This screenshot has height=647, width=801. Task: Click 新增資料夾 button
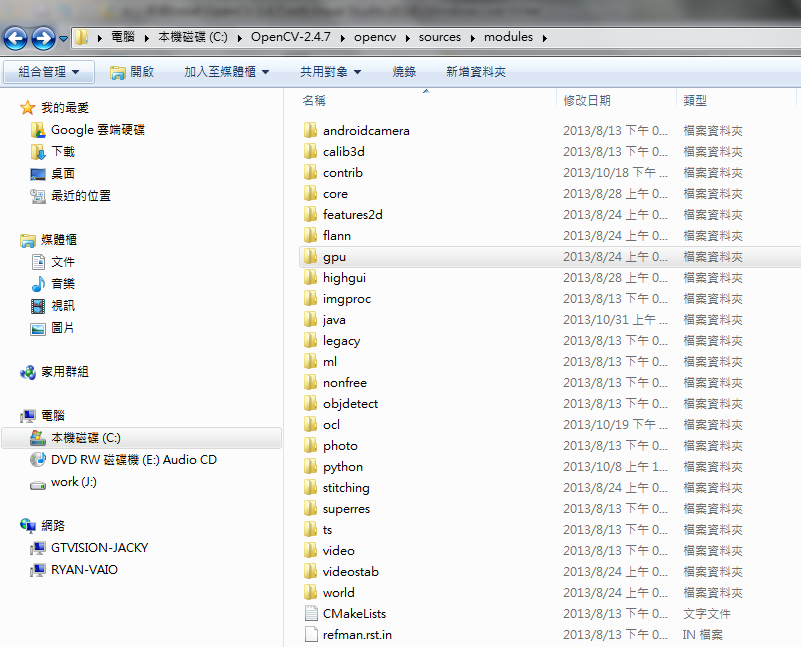[x=476, y=72]
